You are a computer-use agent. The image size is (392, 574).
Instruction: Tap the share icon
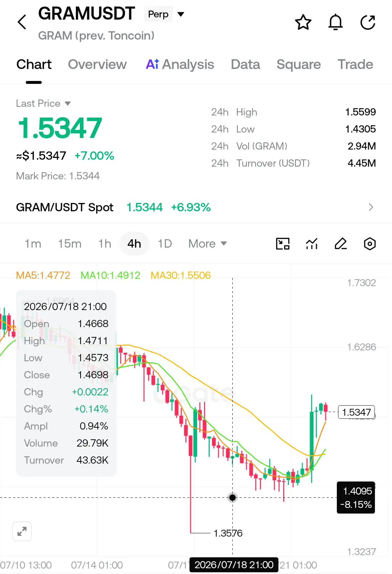pyautogui.click(x=368, y=22)
